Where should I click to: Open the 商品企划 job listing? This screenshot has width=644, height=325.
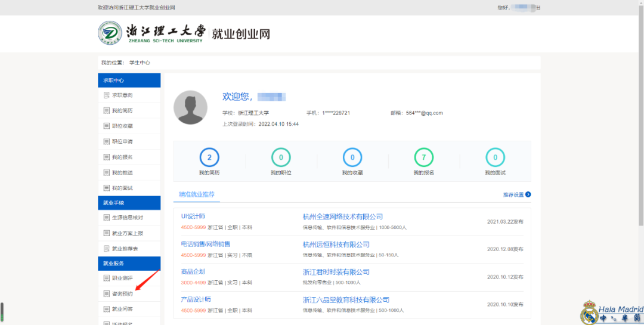point(193,272)
